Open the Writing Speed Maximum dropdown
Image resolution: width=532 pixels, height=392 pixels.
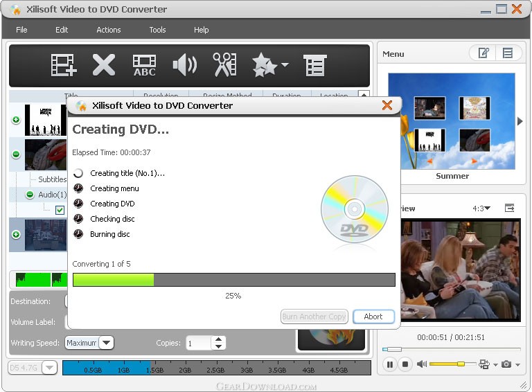click(106, 343)
